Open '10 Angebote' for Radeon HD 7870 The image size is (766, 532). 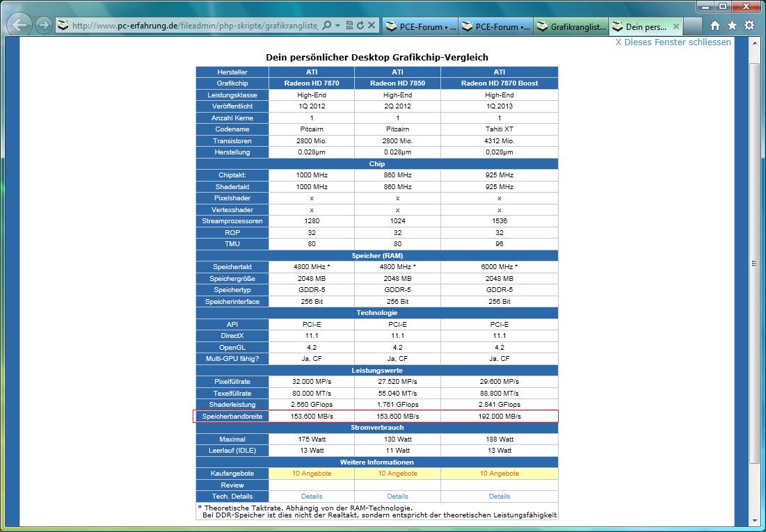312,474
